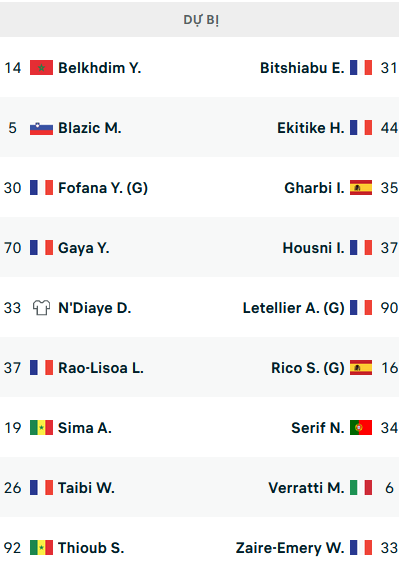
Task: Click the France flag beside Ekitike H.
Action: [361, 128]
